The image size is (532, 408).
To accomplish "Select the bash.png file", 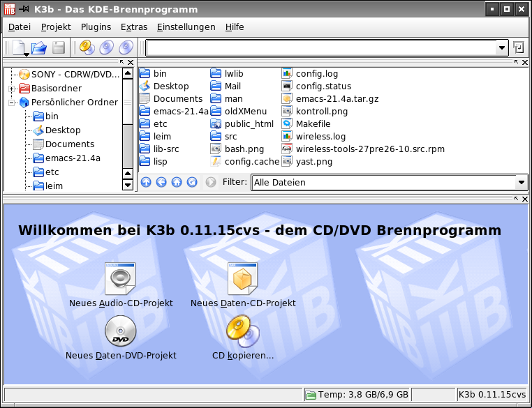I will click(237, 149).
